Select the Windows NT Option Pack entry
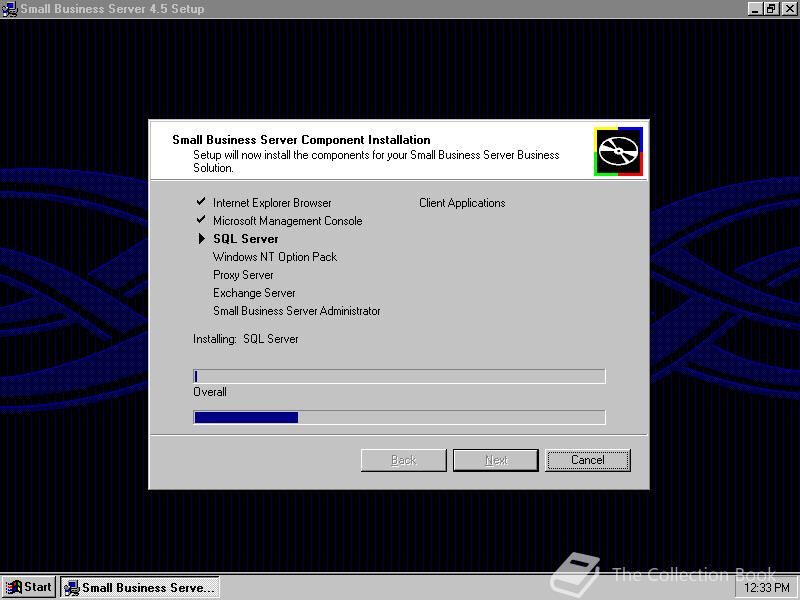 [x=275, y=257]
